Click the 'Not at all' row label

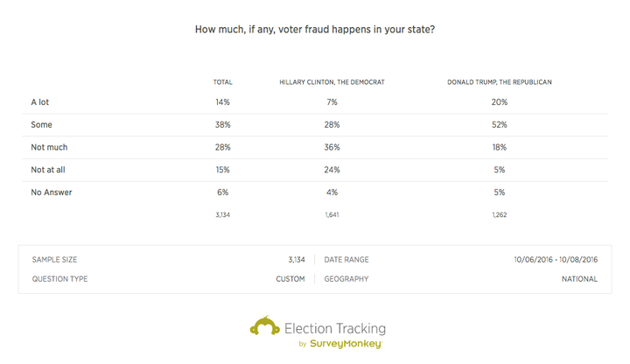(48, 170)
